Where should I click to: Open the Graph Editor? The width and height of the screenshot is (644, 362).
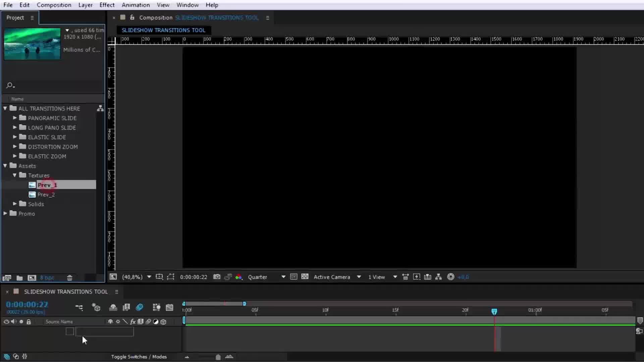point(169,307)
